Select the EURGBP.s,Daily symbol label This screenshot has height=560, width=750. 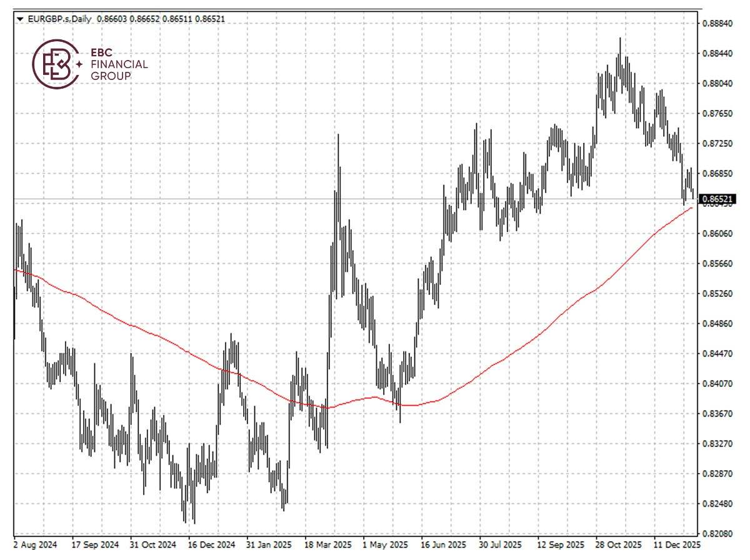pos(58,19)
